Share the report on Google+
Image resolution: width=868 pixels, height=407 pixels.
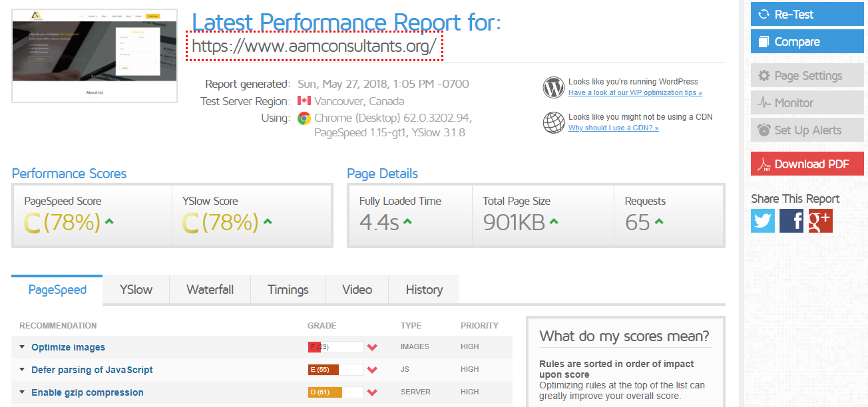click(x=820, y=220)
